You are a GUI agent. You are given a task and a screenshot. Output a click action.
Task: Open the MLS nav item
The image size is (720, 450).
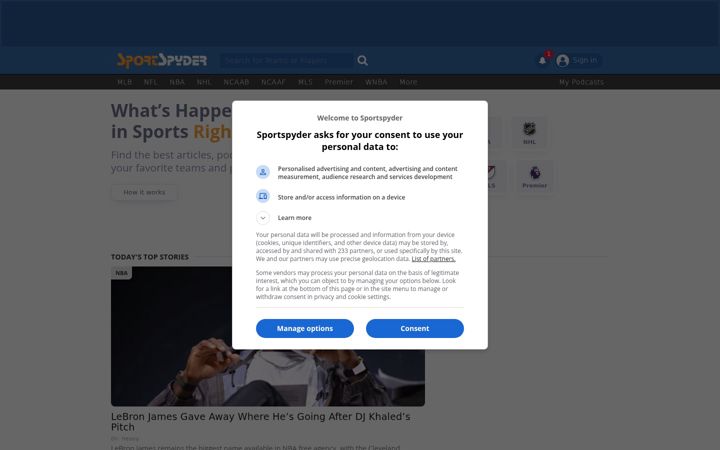(x=305, y=82)
